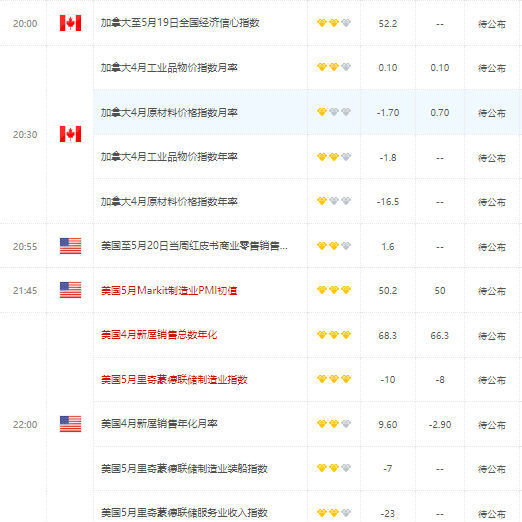
Task: Open 加拿大至5月19日全国经济信心指数 entry
Action: pyautogui.click(x=180, y=23)
